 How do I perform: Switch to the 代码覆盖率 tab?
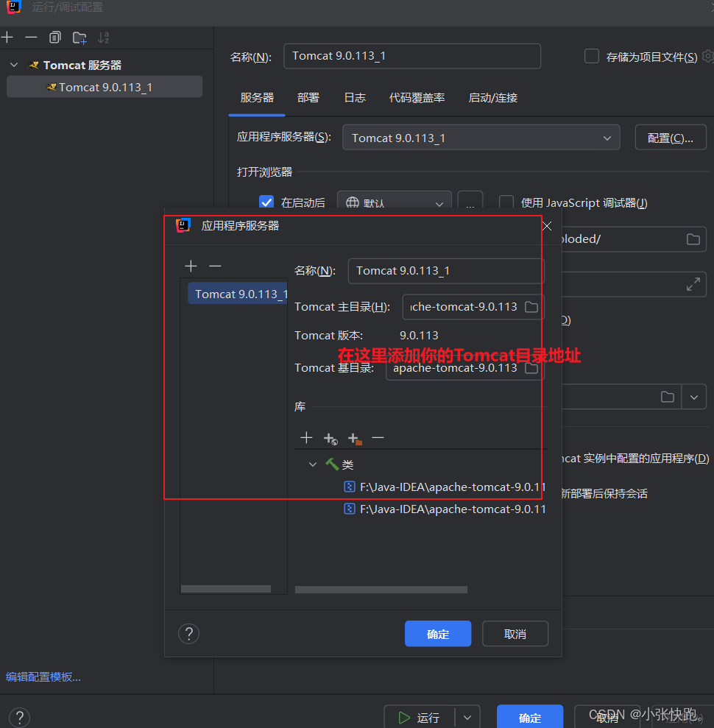(417, 97)
